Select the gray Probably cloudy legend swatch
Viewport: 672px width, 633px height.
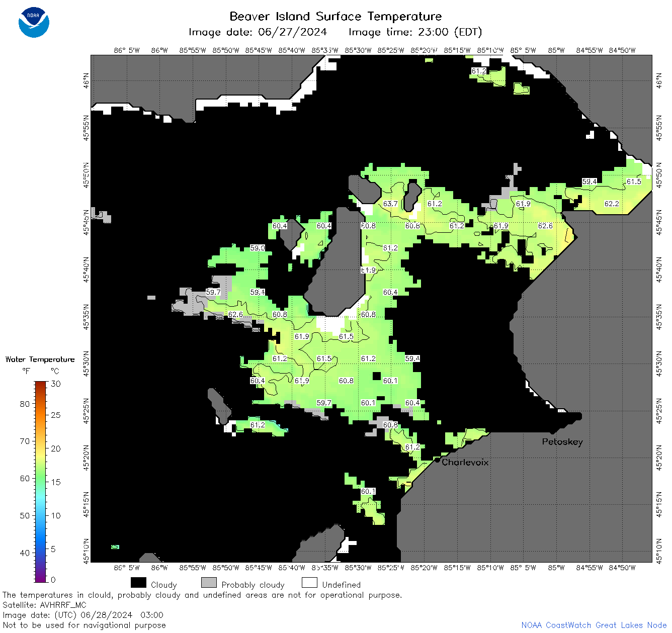[x=209, y=582]
